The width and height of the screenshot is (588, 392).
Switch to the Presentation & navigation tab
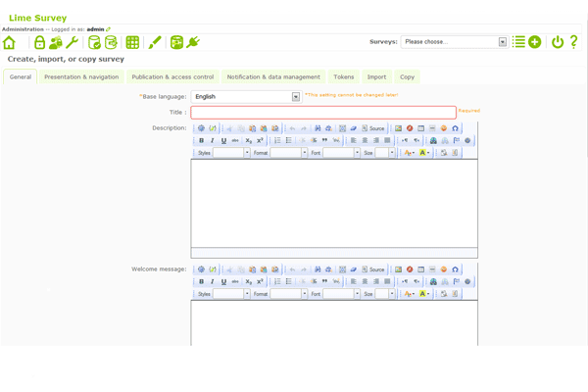click(80, 76)
